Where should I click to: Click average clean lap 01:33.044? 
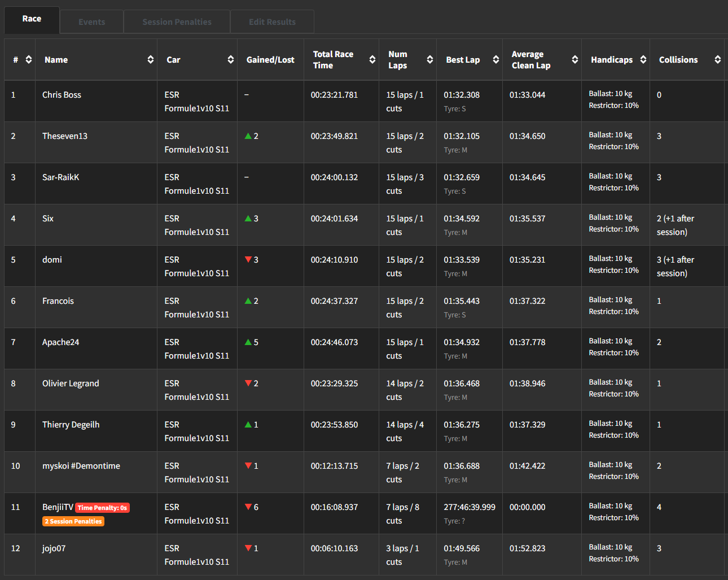click(527, 95)
